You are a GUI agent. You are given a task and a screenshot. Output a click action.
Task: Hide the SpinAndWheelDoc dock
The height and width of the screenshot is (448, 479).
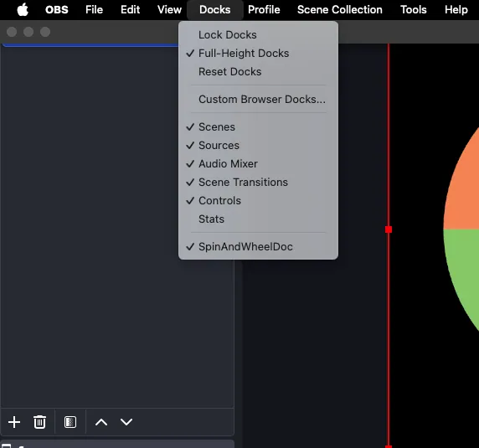[258, 246]
